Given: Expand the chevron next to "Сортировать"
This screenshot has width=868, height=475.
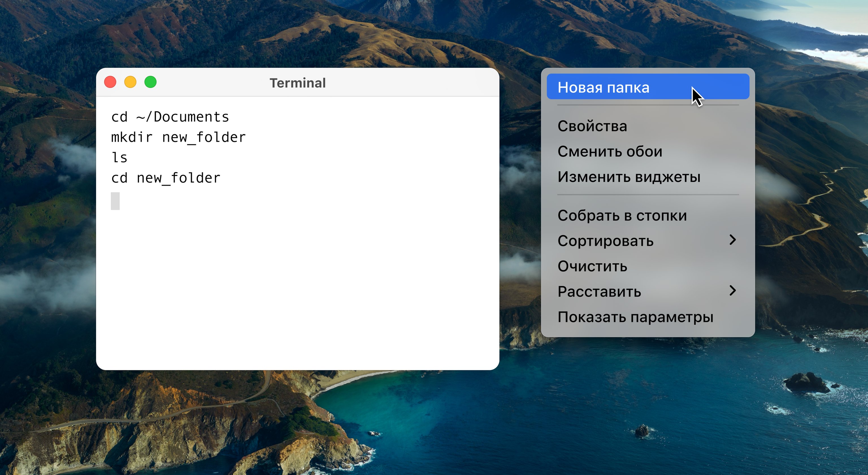Looking at the screenshot, I should click(x=732, y=239).
